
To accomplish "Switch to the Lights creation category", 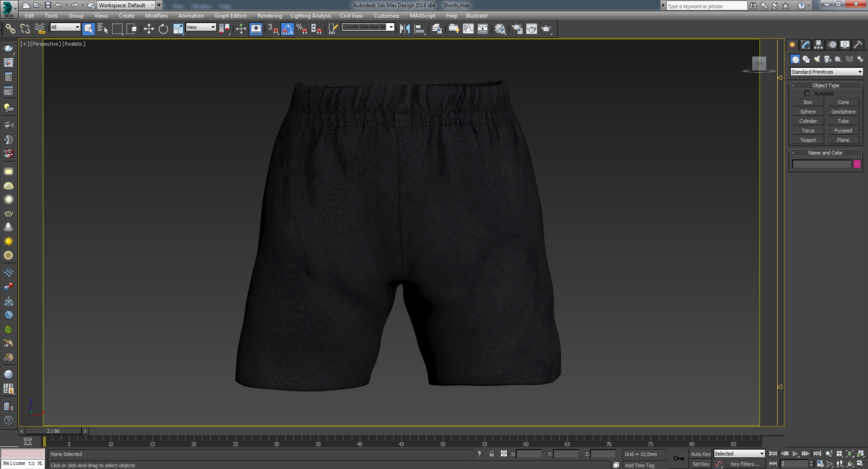I will pyautogui.click(x=817, y=59).
